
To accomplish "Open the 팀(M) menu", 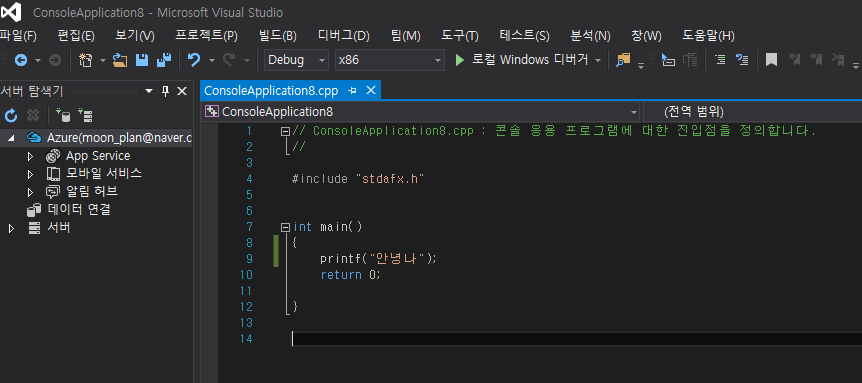I will point(406,36).
